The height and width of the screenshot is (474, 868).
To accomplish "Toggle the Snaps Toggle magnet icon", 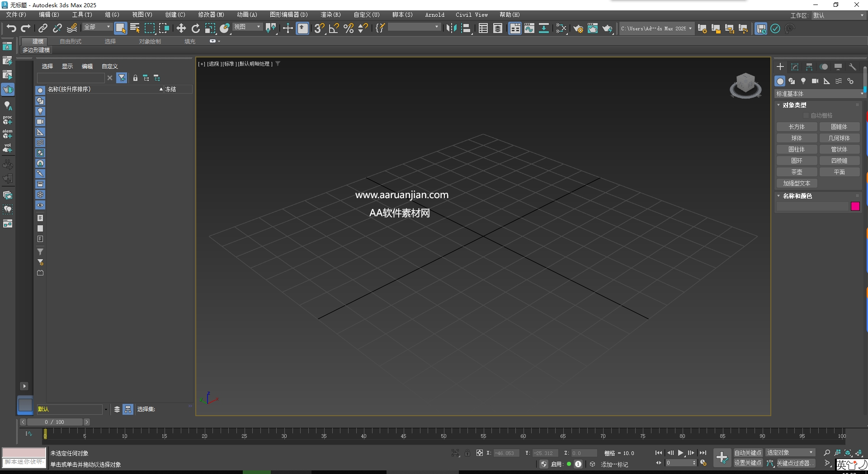I will tap(319, 28).
